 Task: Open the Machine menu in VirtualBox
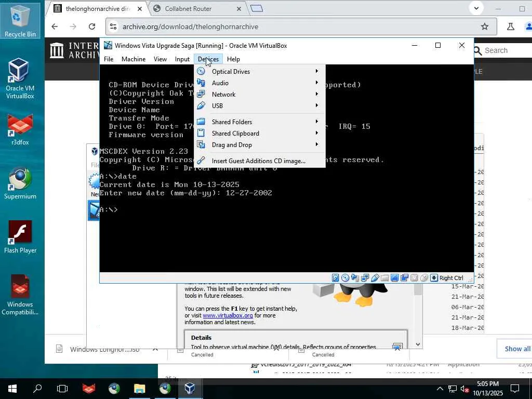[x=134, y=59]
